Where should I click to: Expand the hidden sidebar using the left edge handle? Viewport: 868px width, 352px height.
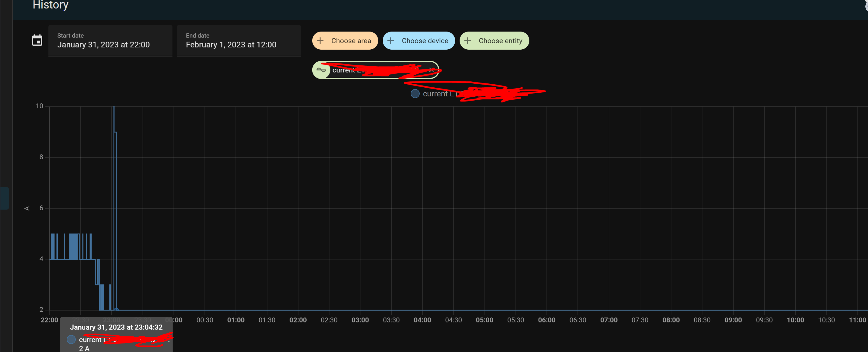pos(5,198)
